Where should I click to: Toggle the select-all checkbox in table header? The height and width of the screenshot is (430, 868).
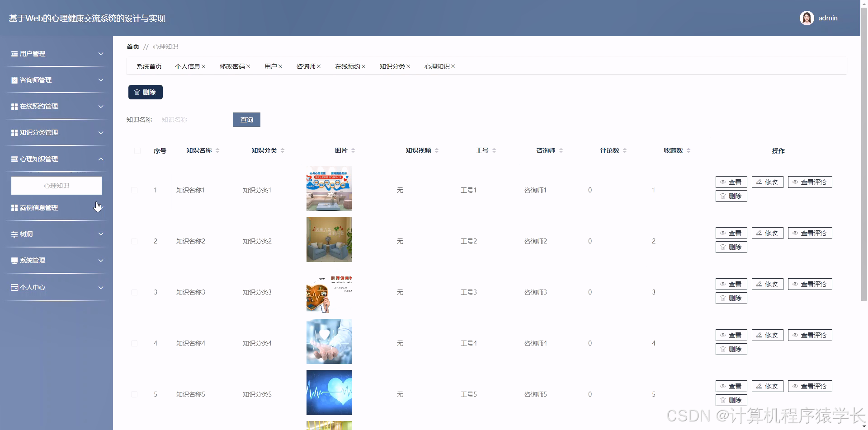(x=137, y=150)
